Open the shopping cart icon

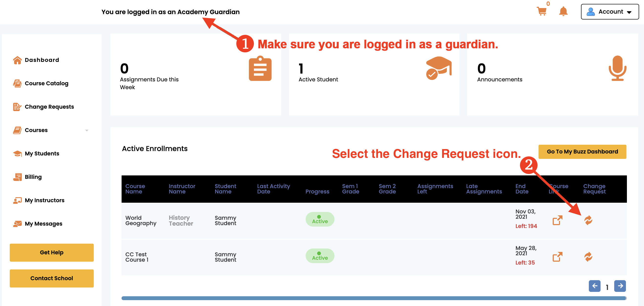(x=541, y=11)
